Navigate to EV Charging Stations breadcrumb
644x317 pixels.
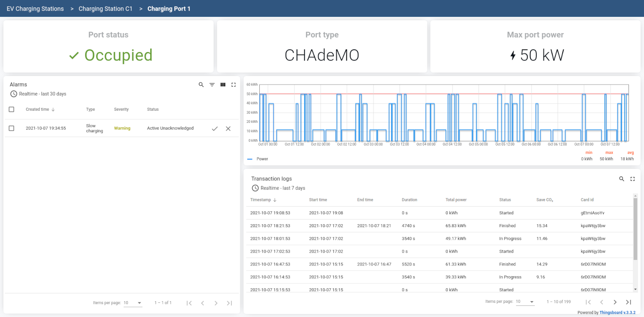[x=35, y=9]
